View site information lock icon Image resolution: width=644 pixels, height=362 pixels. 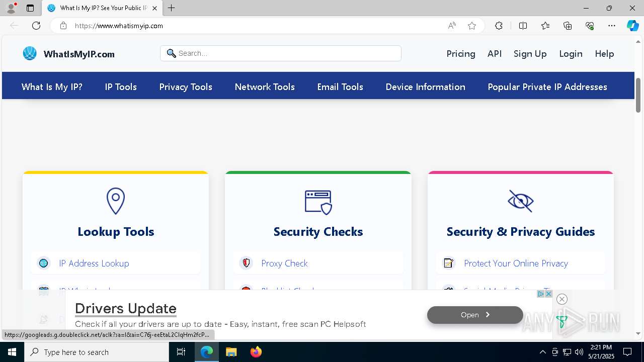point(63,26)
